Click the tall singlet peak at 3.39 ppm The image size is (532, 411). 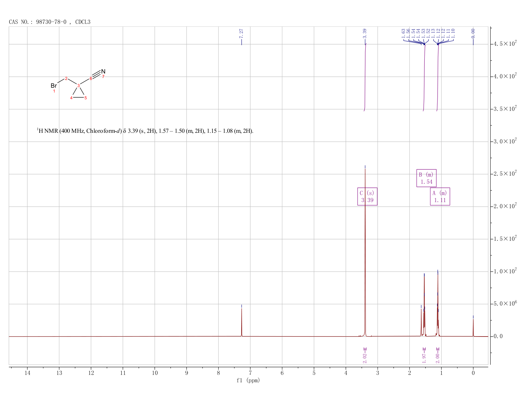pyautogui.click(x=365, y=251)
